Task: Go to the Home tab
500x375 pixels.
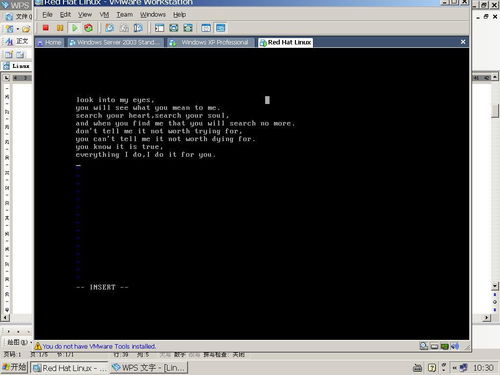Action: [49, 42]
